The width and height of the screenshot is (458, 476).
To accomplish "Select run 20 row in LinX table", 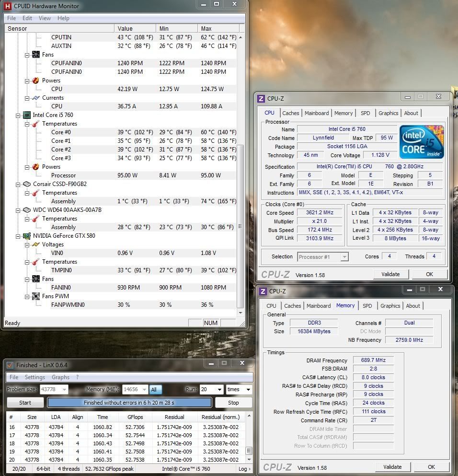I will coord(126,460).
